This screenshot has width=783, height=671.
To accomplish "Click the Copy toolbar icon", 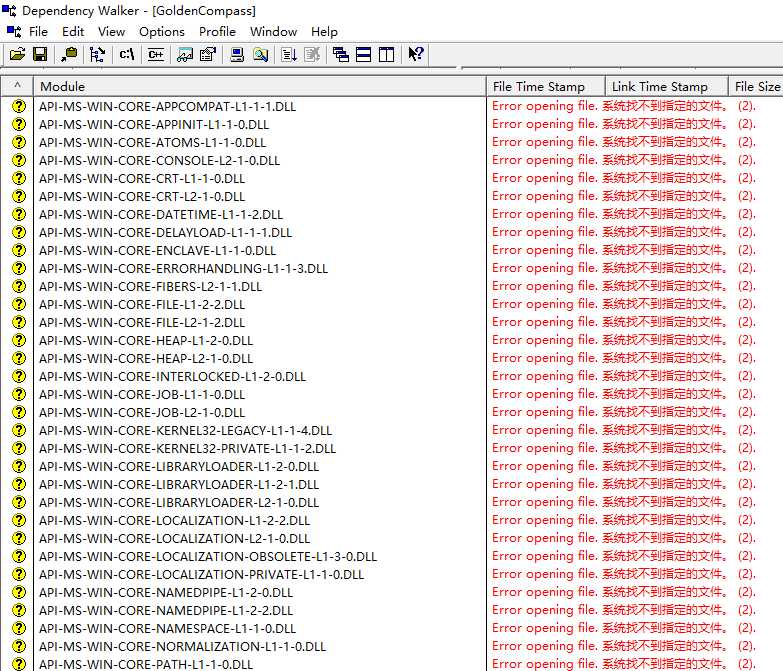I will tap(69, 54).
